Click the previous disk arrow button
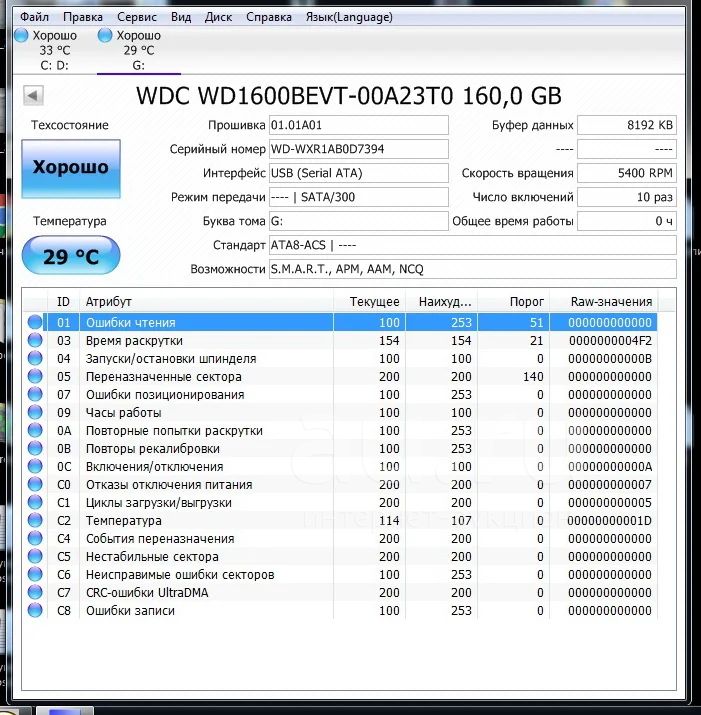Image resolution: width=701 pixels, height=715 pixels. 33,96
